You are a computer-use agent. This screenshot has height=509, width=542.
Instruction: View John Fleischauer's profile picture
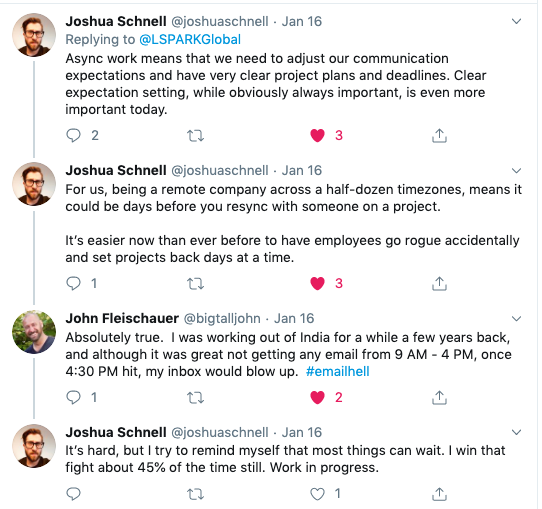tap(34, 332)
